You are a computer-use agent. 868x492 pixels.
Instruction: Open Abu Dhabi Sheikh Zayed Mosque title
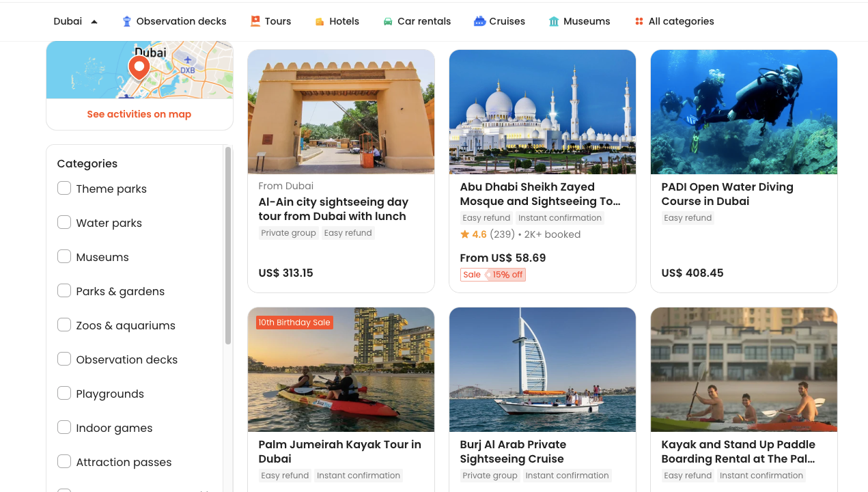pyautogui.click(x=540, y=194)
